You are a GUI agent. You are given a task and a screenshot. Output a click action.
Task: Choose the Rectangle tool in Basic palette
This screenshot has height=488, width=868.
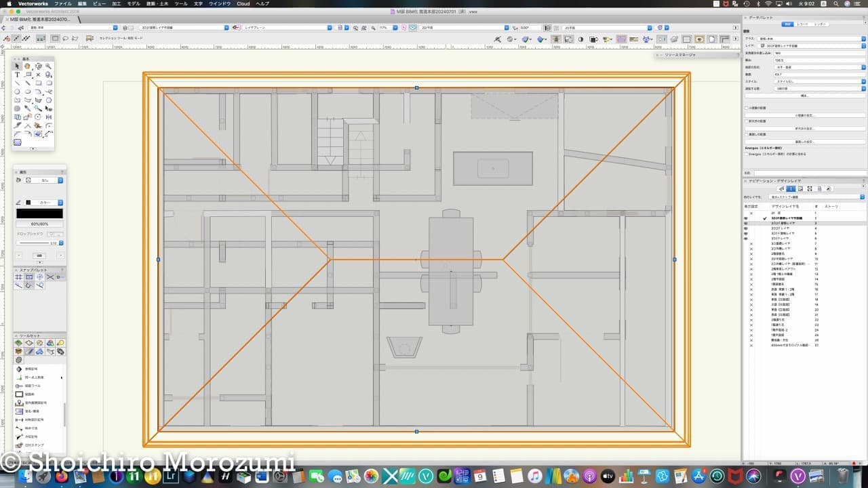(x=39, y=83)
